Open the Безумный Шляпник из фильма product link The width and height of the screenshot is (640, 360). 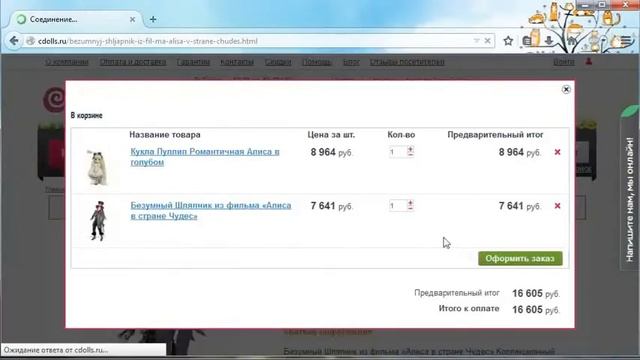pos(211,211)
